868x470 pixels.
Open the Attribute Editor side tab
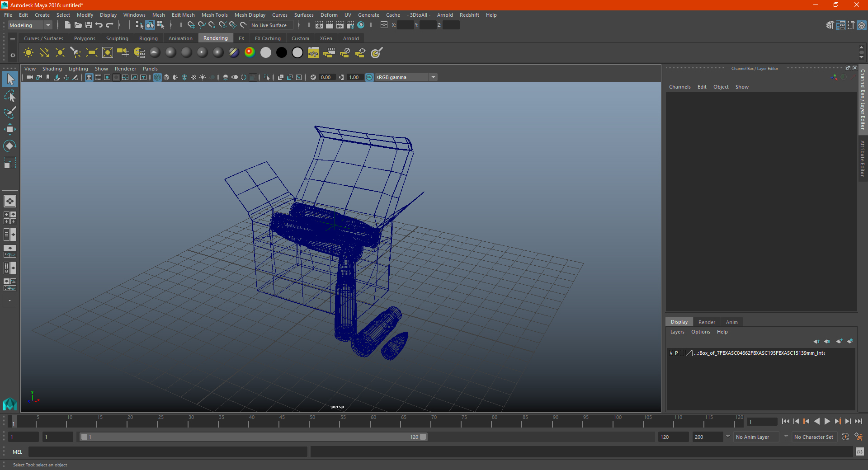click(x=863, y=158)
